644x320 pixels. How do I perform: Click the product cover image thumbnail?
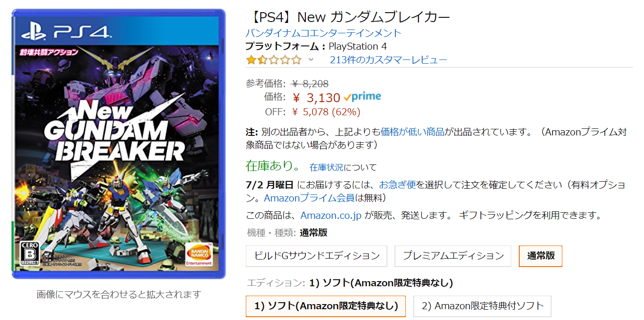coord(119,144)
